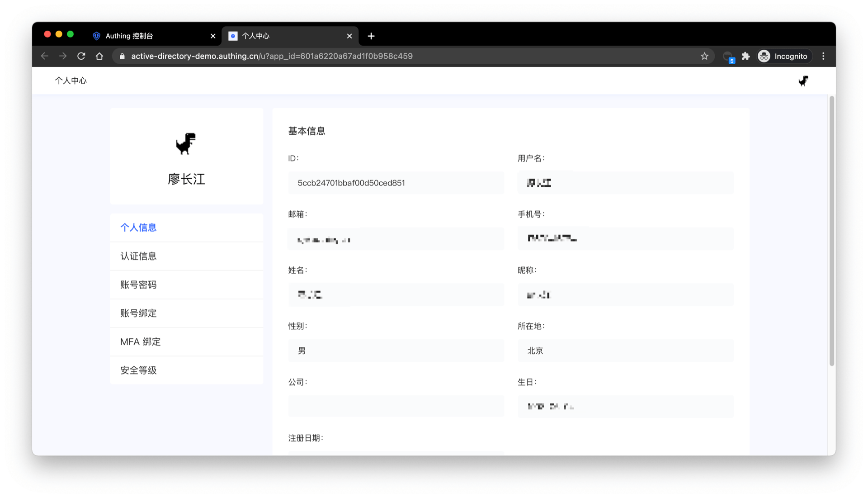Click the user name 廖长江
Screen dimensions: 868x498
[186, 179]
